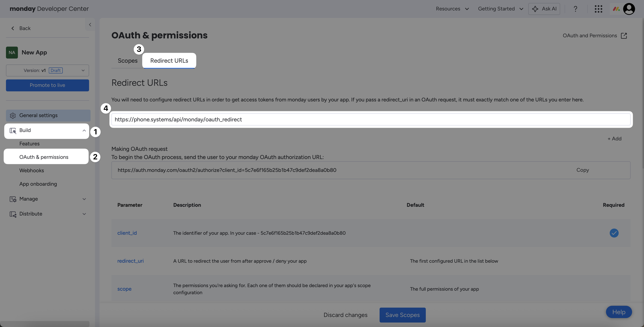Click the monday Developer Center title
644x327 pixels.
pyautogui.click(x=49, y=9)
